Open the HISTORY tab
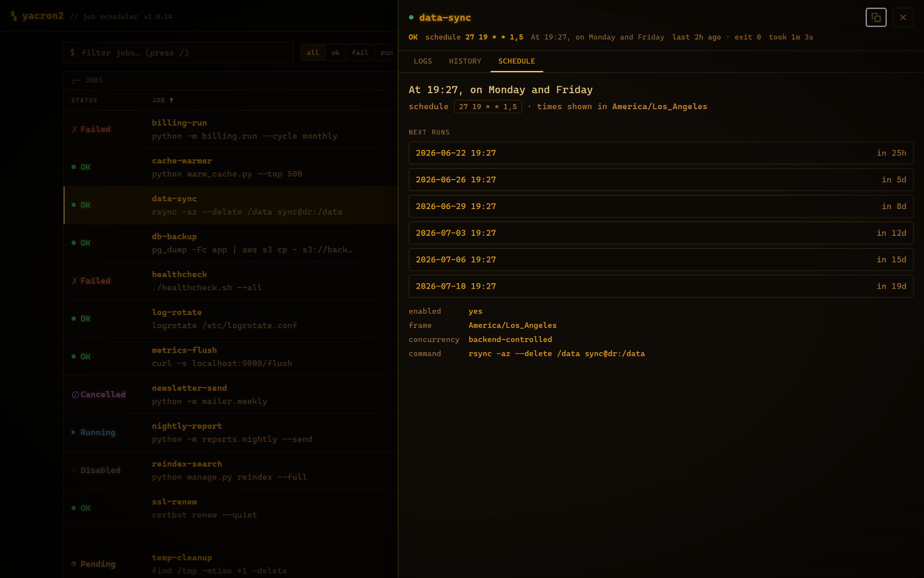Viewport: 924px width, 578px height. [465, 61]
